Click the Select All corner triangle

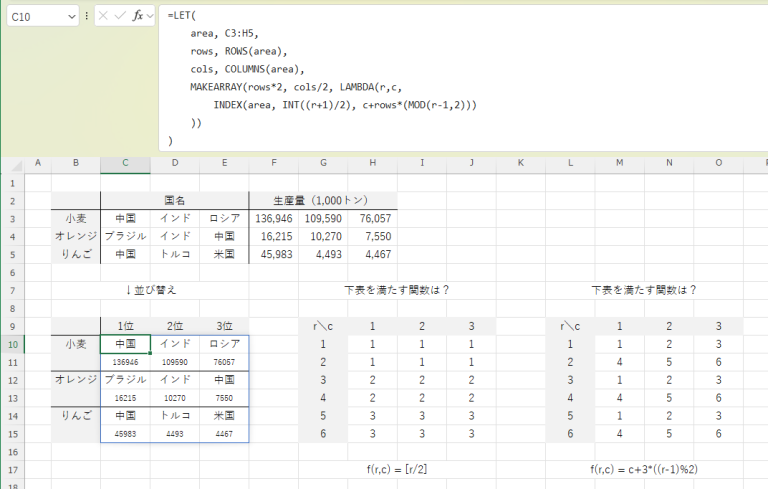[16, 166]
